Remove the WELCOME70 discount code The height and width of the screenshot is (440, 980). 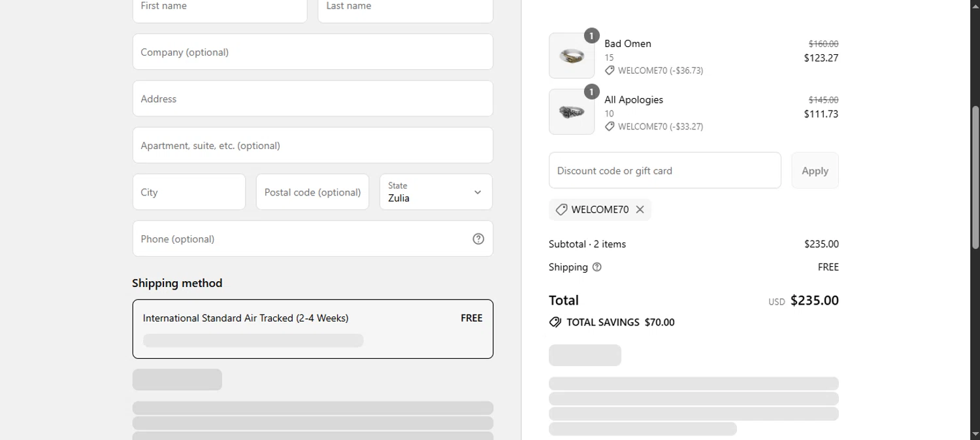(640, 210)
